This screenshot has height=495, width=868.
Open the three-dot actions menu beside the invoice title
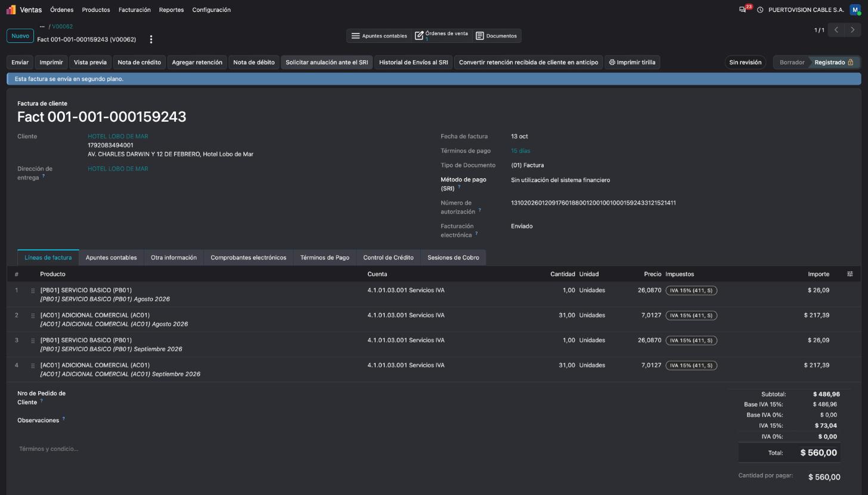click(151, 39)
